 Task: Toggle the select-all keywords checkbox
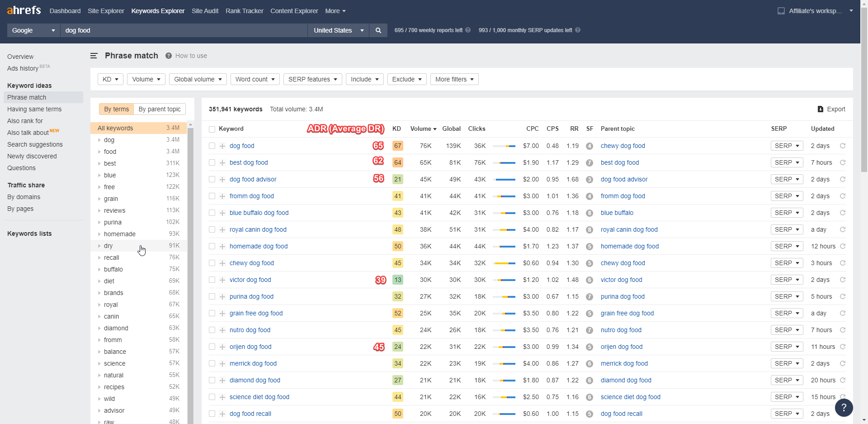click(212, 129)
